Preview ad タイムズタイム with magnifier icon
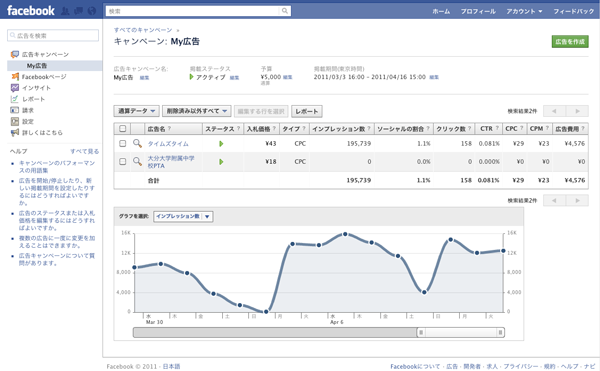 [x=137, y=143]
